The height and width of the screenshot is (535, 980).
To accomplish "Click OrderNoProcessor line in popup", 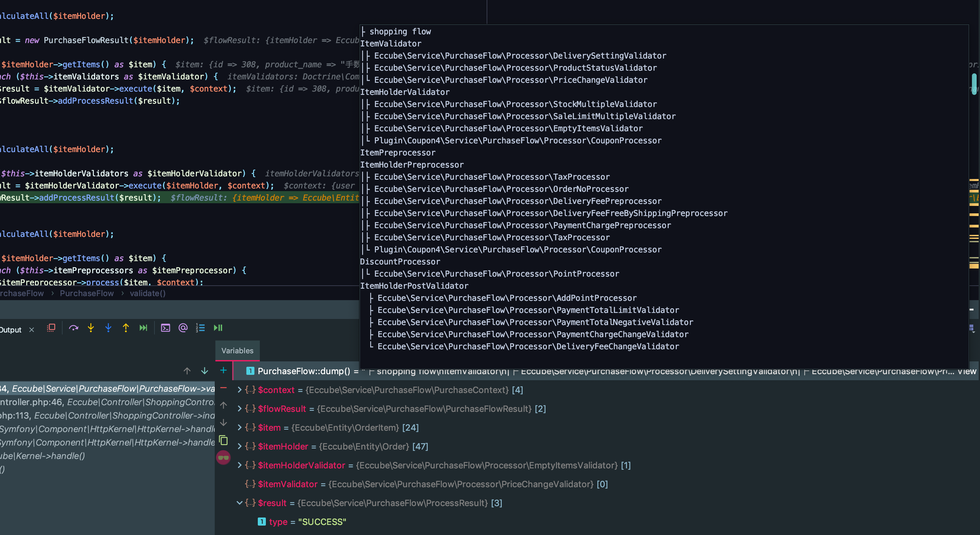I will click(x=501, y=189).
